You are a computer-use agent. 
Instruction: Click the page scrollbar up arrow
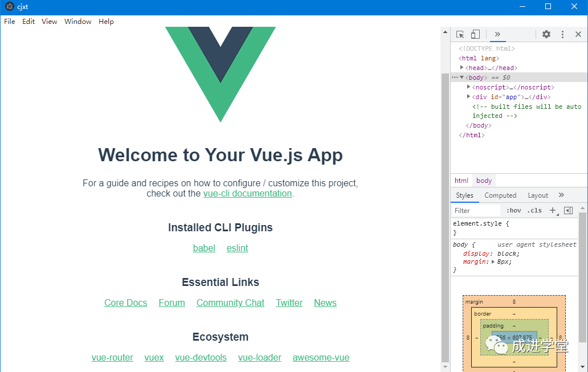click(x=445, y=32)
